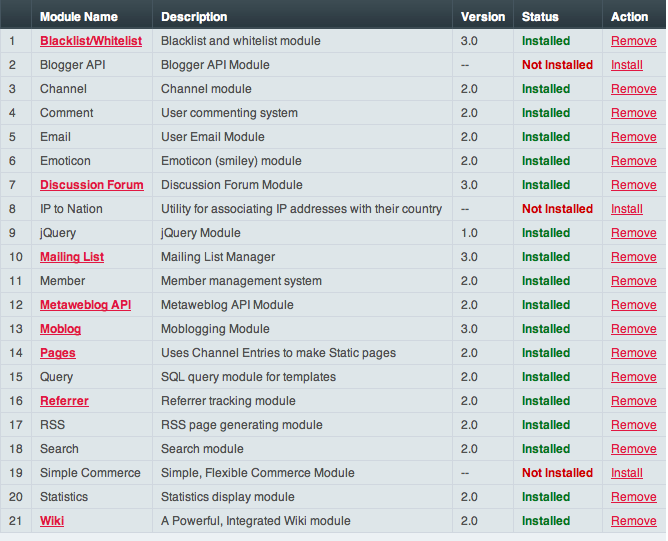Remove the Search module
The width and height of the screenshot is (668, 541).
[x=633, y=449]
